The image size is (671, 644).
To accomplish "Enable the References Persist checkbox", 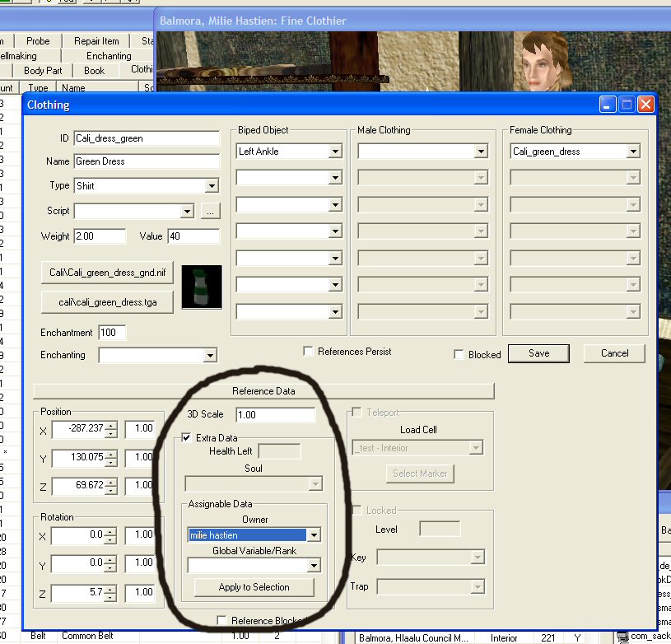I will tap(308, 352).
